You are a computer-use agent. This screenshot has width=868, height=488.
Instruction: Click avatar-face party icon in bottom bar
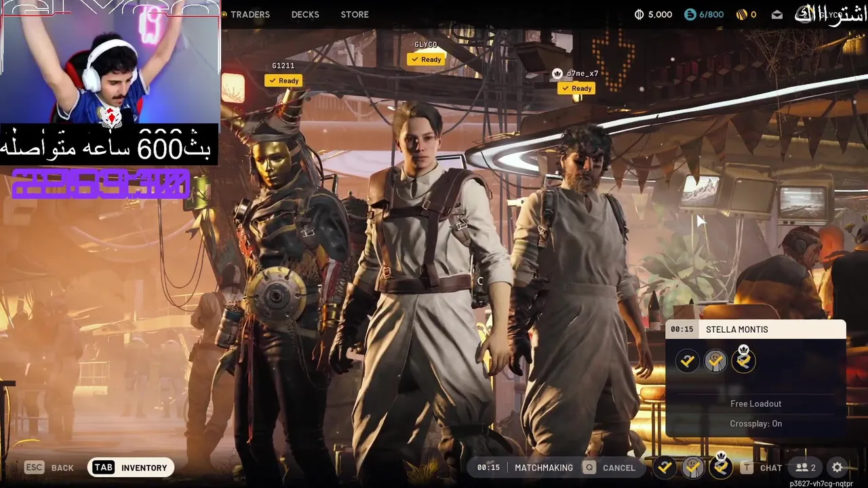(x=692, y=467)
